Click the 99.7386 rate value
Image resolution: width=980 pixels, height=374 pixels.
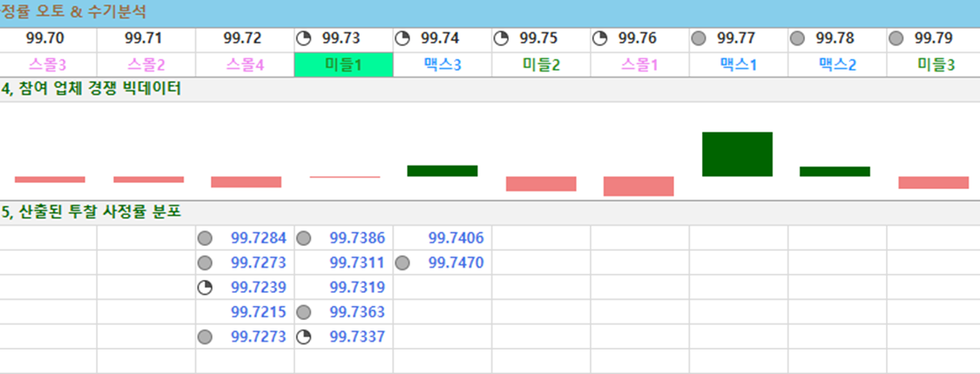[x=357, y=238]
